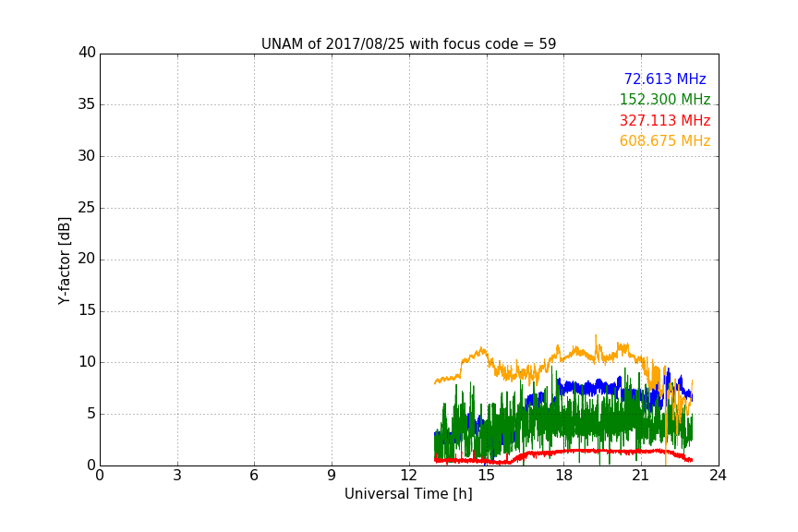Click the x-axis tick value 12
Screen dimensions: 798x532
(409, 476)
